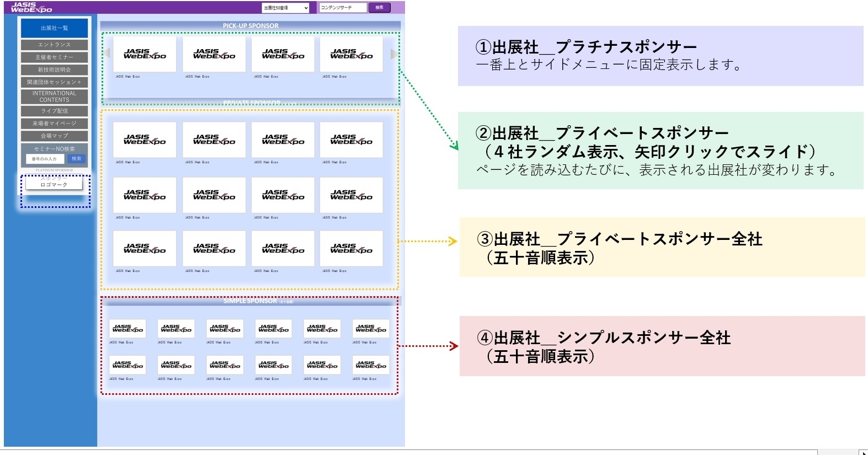
Task: Expand the 出展社50音順 sort dropdown
Action: 285,8
